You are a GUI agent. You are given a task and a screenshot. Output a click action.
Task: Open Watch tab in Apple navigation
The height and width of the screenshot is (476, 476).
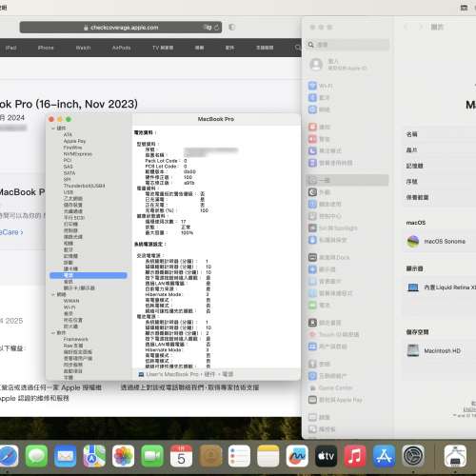[83, 48]
